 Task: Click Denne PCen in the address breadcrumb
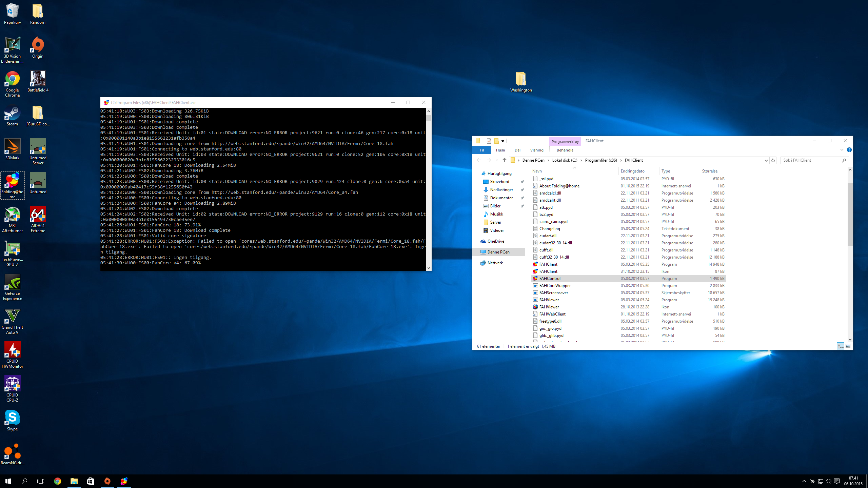pos(533,160)
